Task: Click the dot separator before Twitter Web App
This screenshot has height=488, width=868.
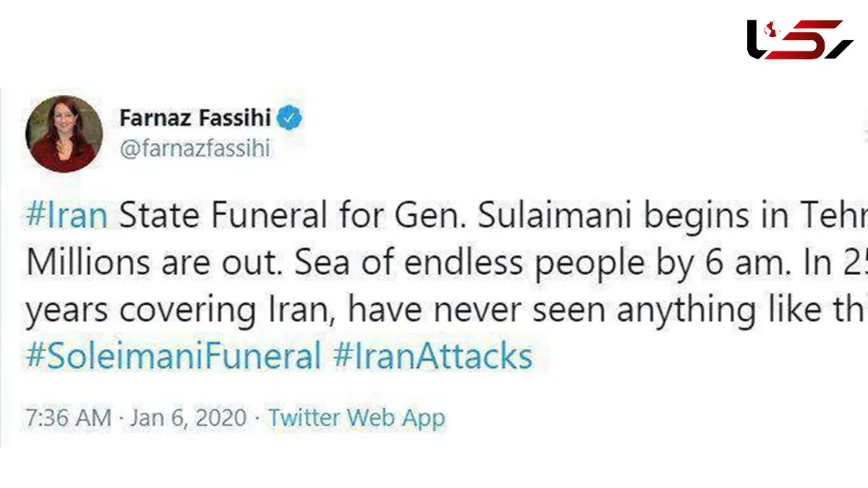Action: [257, 418]
